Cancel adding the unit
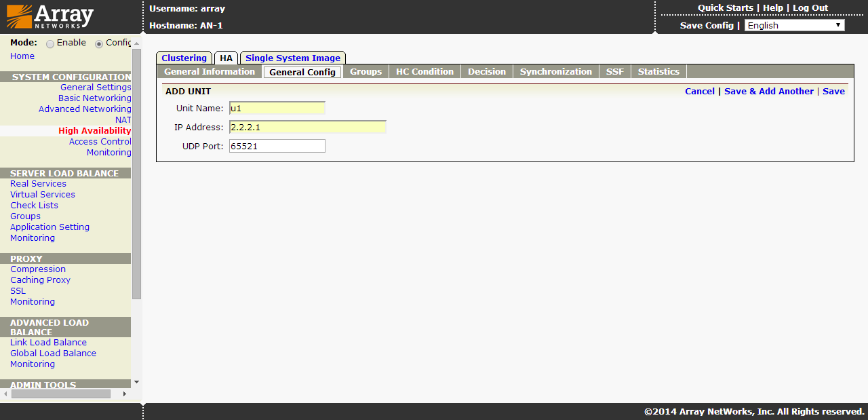The width and height of the screenshot is (868, 420). point(699,92)
